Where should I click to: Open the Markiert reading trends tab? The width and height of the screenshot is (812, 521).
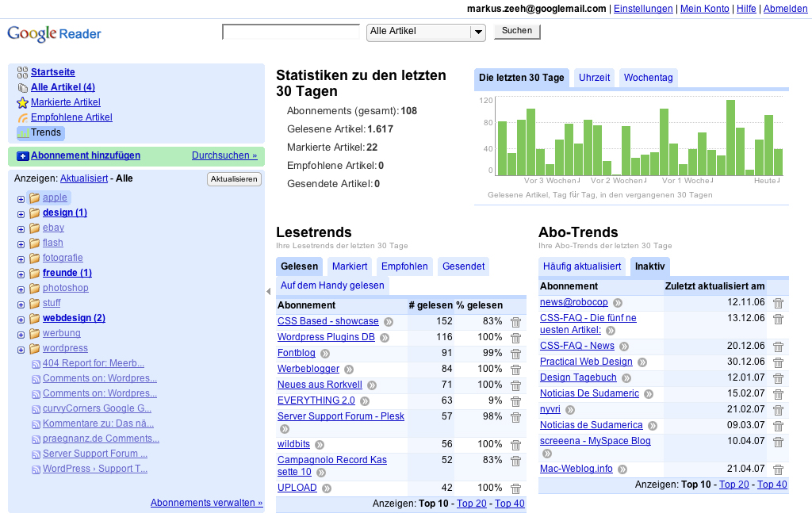pos(350,266)
